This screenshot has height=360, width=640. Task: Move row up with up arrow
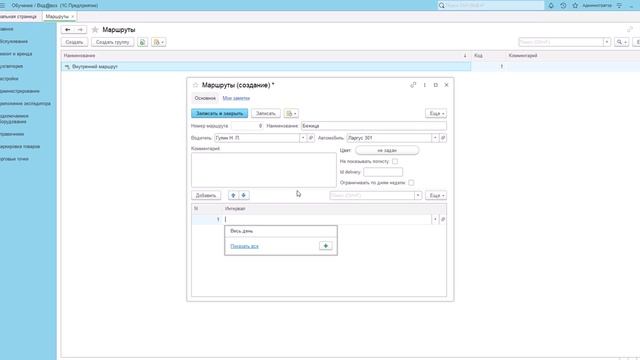233,196
